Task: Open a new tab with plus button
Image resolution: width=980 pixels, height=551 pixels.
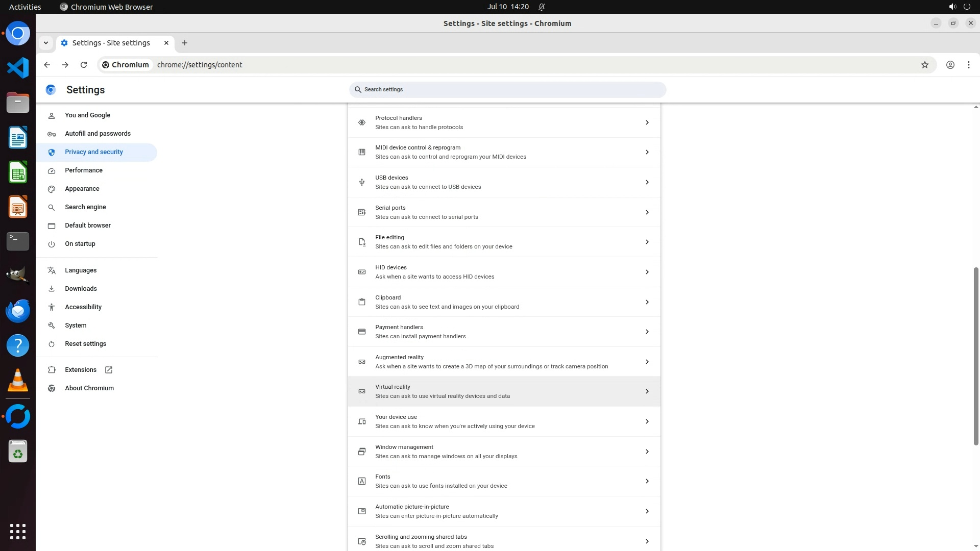Action: (185, 43)
